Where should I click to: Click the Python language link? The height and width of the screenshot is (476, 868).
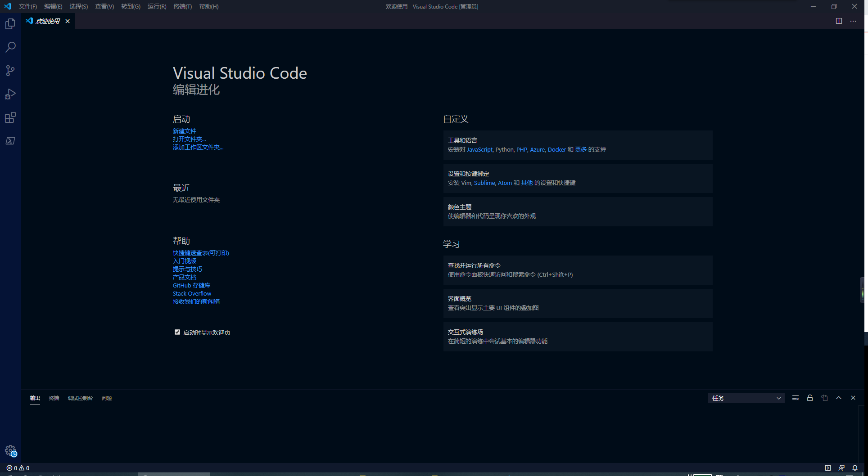tap(504, 149)
